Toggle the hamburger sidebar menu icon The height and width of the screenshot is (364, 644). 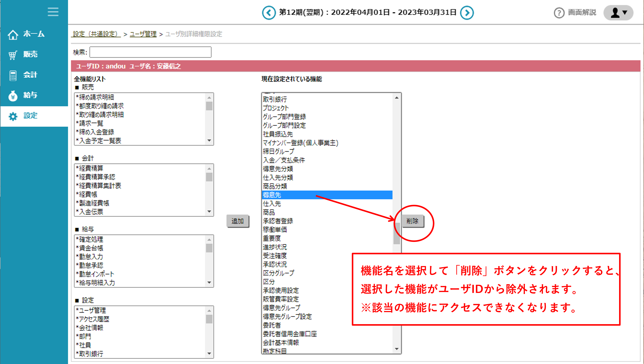[x=53, y=12]
